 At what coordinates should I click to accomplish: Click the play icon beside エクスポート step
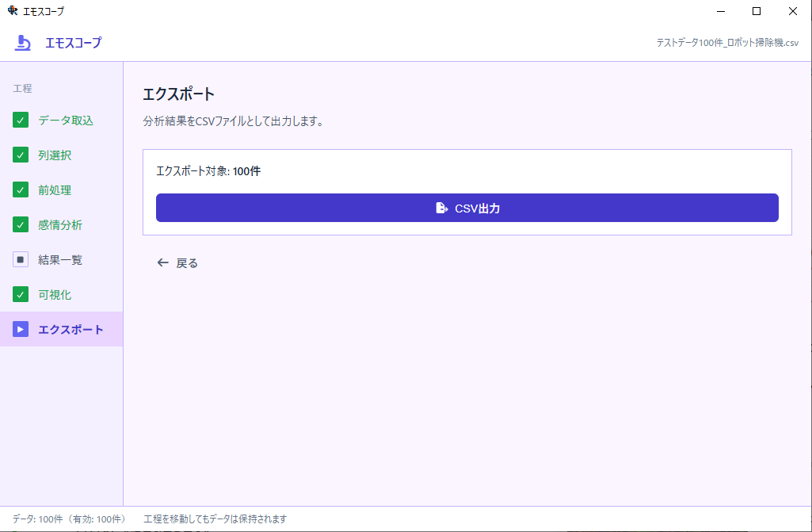20,329
